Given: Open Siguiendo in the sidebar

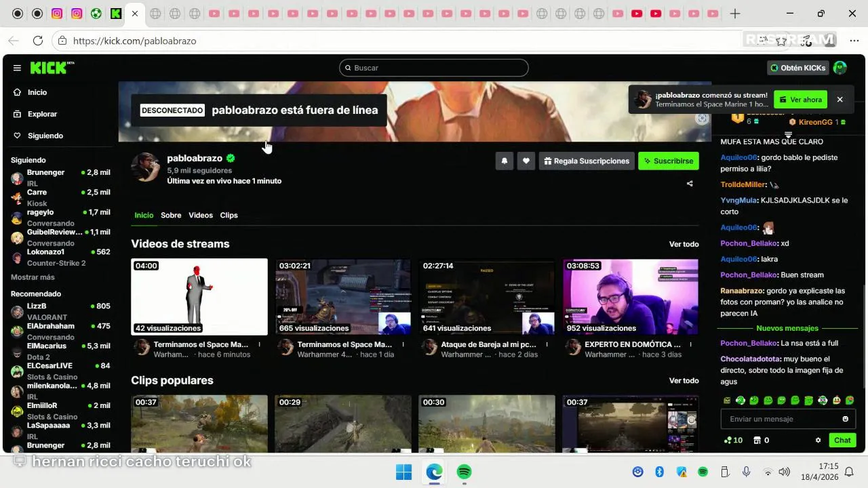Looking at the screenshot, I should pos(45,136).
